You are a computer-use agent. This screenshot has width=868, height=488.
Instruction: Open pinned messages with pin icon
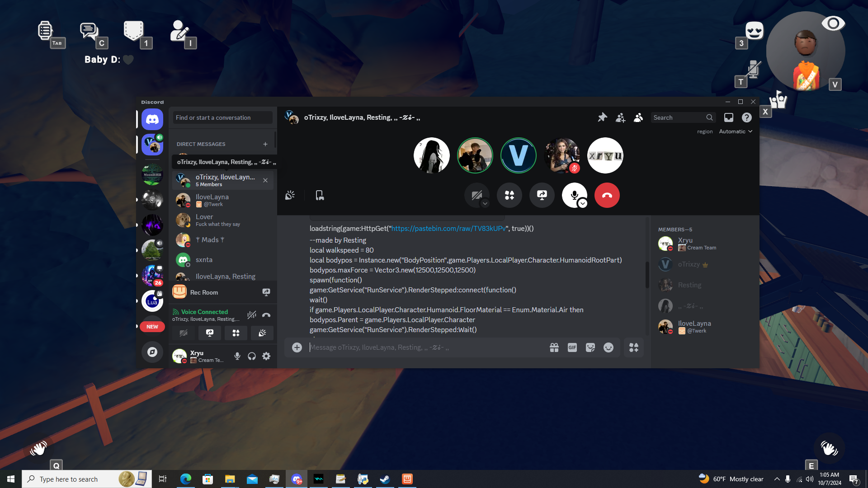pos(602,117)
